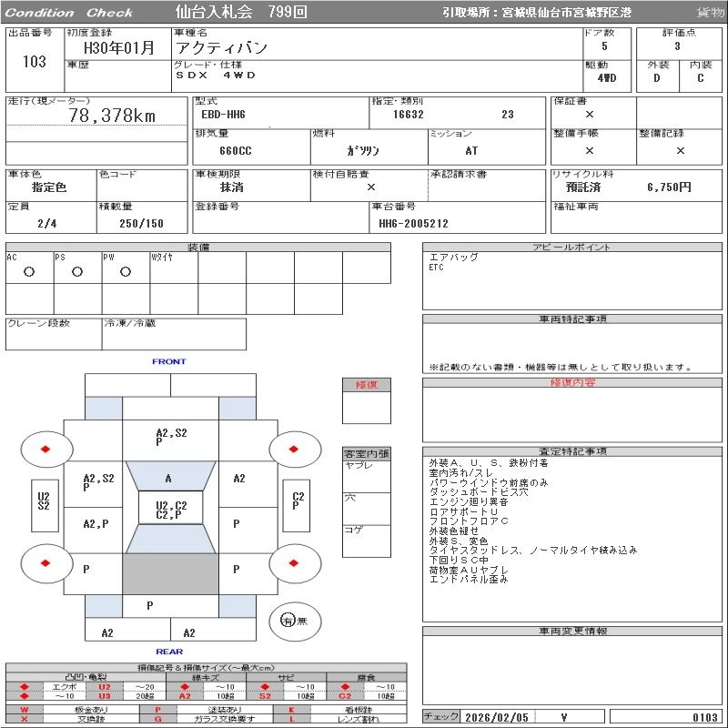Select the spare tire 有 circle indicator
Image resolution: width=728 pixels, height=728 pixels.
[x=288, y=621]
